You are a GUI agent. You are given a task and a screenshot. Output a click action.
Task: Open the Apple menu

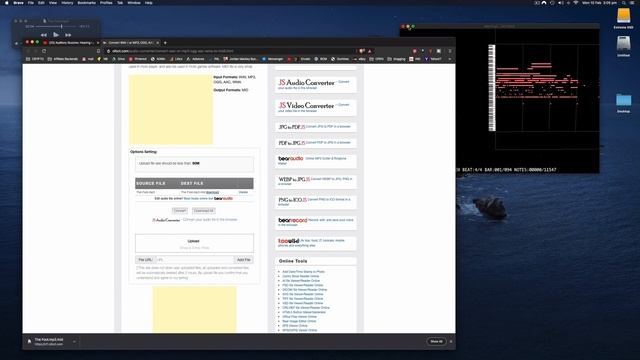coord(6,2)
